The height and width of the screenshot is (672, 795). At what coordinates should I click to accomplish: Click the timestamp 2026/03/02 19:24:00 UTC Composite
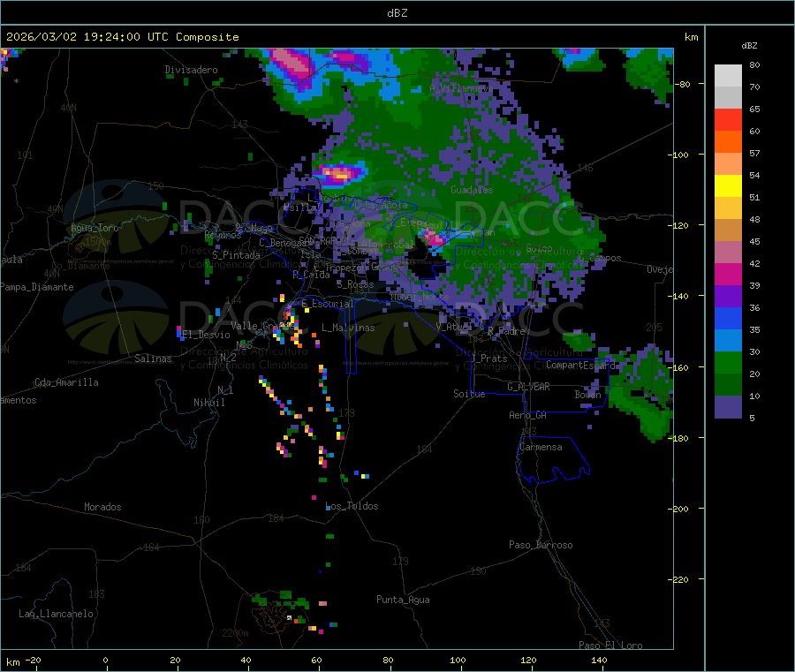(122, 37)
